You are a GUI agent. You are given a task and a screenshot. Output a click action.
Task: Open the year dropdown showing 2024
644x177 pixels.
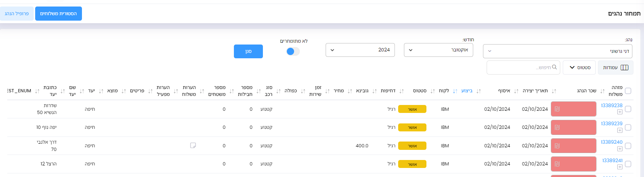tap(360, 50)
